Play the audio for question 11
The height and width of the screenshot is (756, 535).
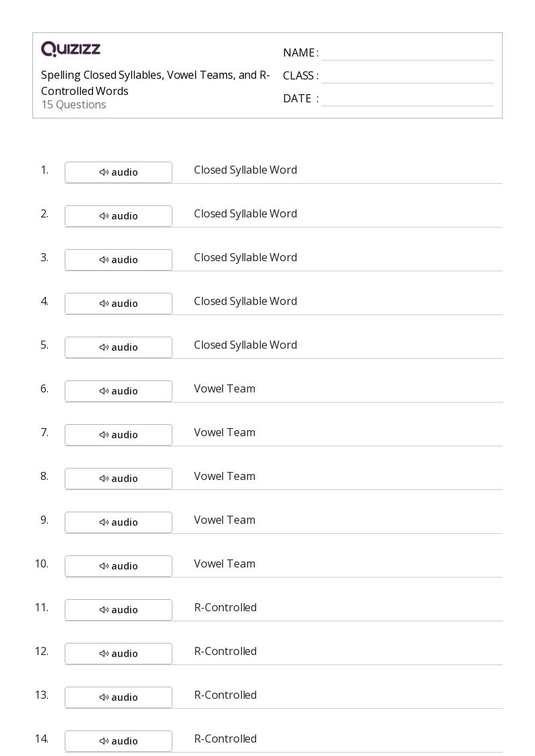[x=118, y=610]
